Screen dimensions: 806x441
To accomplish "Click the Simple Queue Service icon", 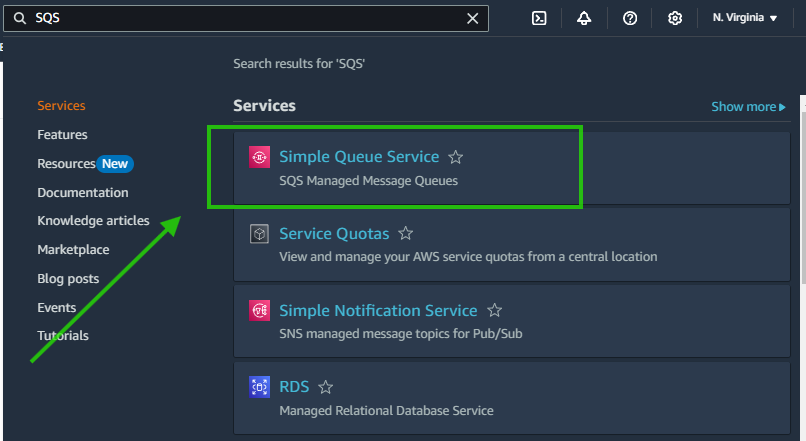I will [x=259, y=157].
